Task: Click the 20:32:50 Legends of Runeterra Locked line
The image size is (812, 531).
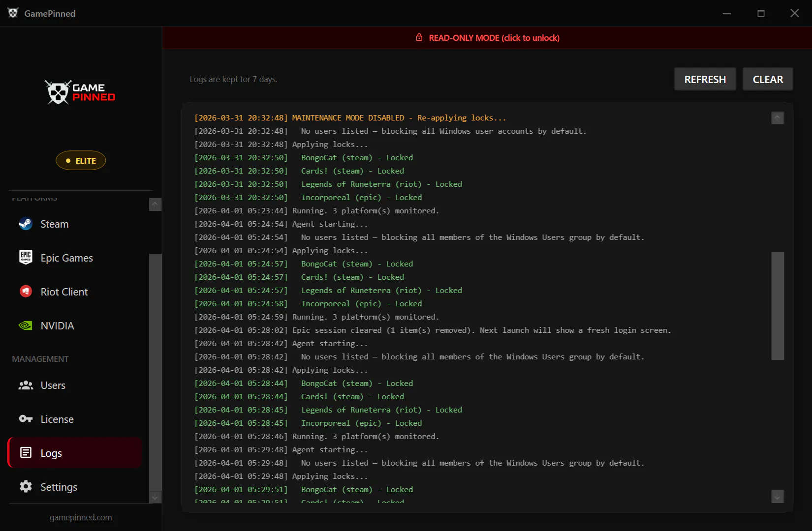Action: click(x=328, y=184)
